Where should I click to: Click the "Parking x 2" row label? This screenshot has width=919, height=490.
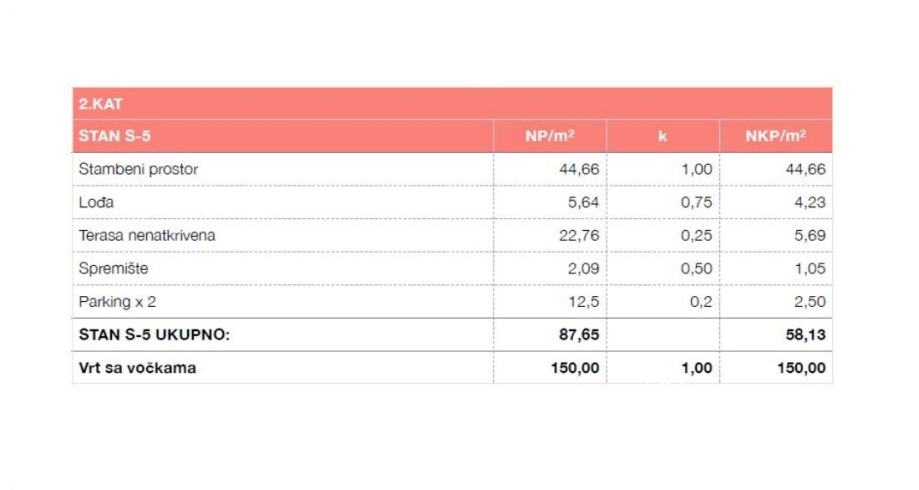(x=120, y=301)
